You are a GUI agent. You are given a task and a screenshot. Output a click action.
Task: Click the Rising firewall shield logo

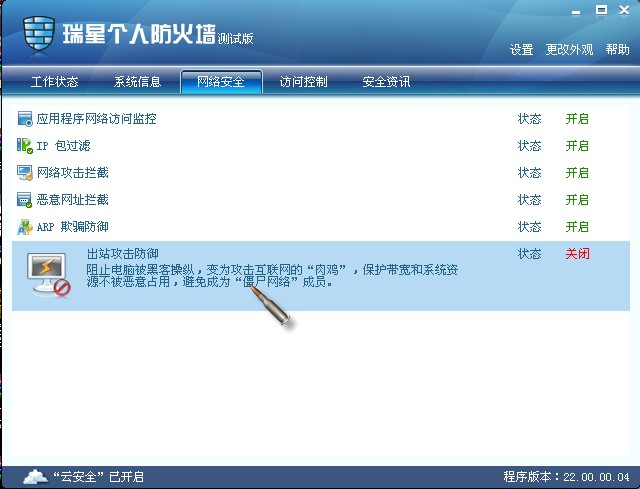(39, 33)
